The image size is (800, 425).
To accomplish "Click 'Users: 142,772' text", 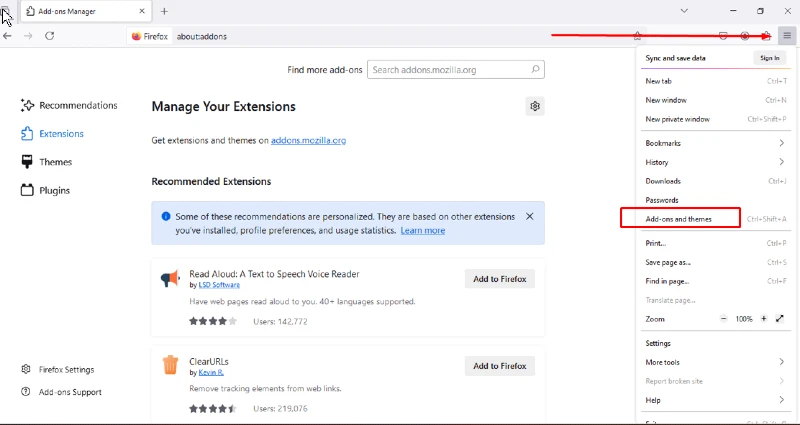I will (x=280, y=321).
